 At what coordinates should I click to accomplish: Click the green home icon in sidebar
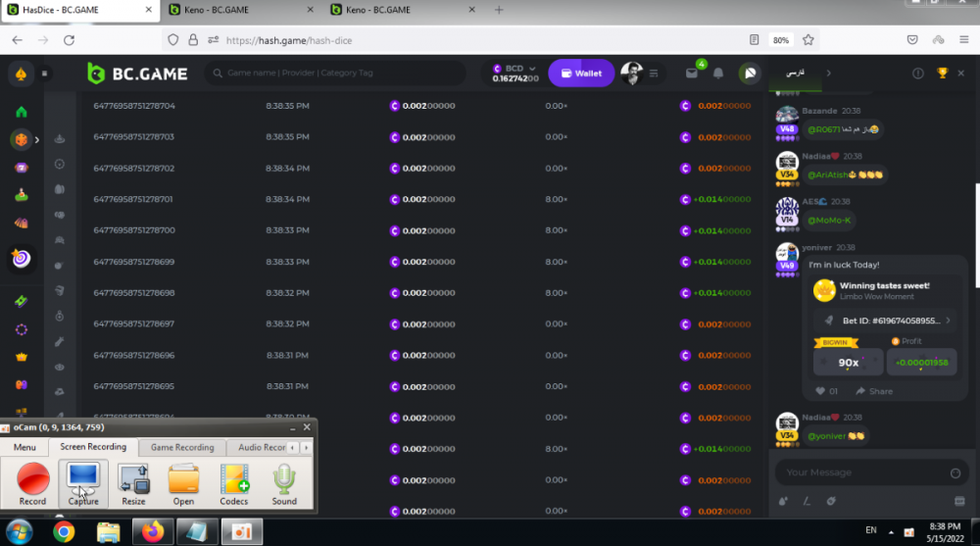[x=22, y=112]
